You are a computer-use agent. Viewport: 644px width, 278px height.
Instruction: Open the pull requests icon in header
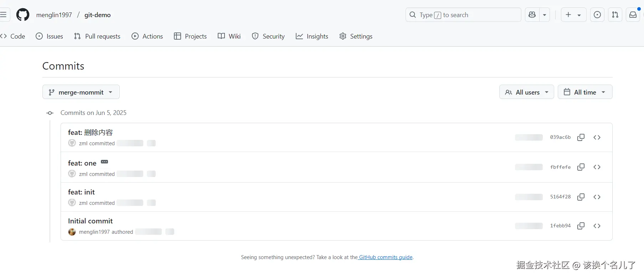(615, 15)
